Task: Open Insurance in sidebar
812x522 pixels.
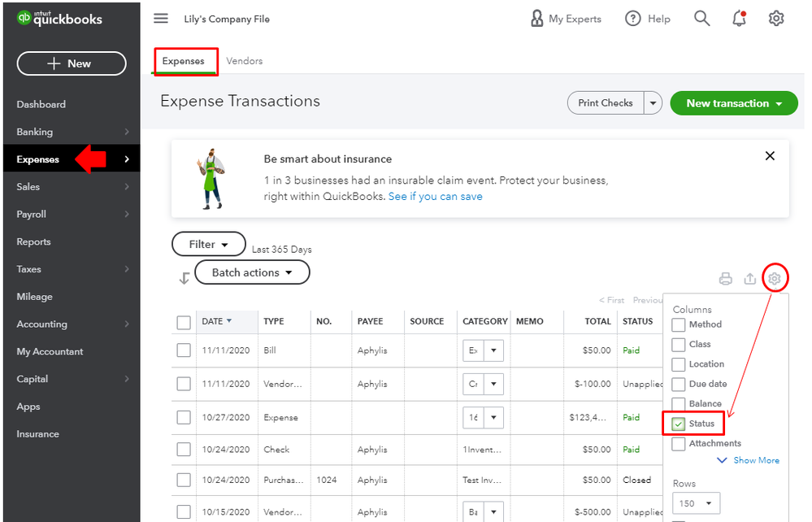Action: click(38, 434)
